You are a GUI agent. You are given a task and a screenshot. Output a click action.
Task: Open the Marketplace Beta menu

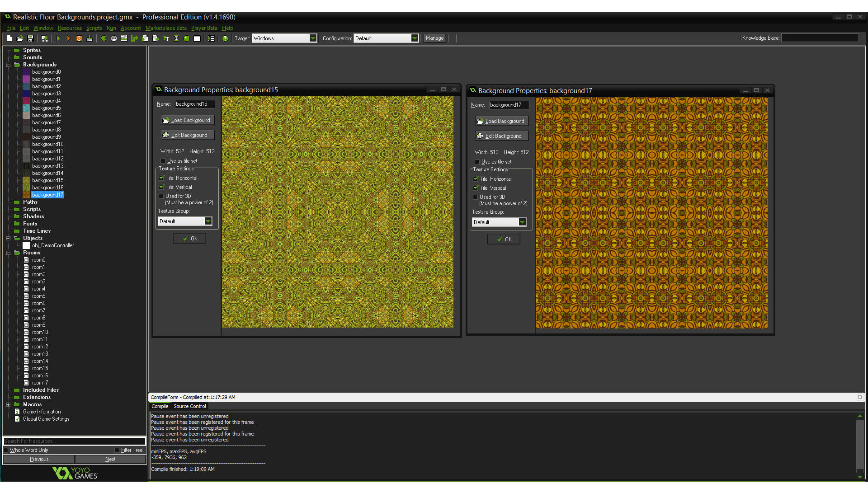166,28
